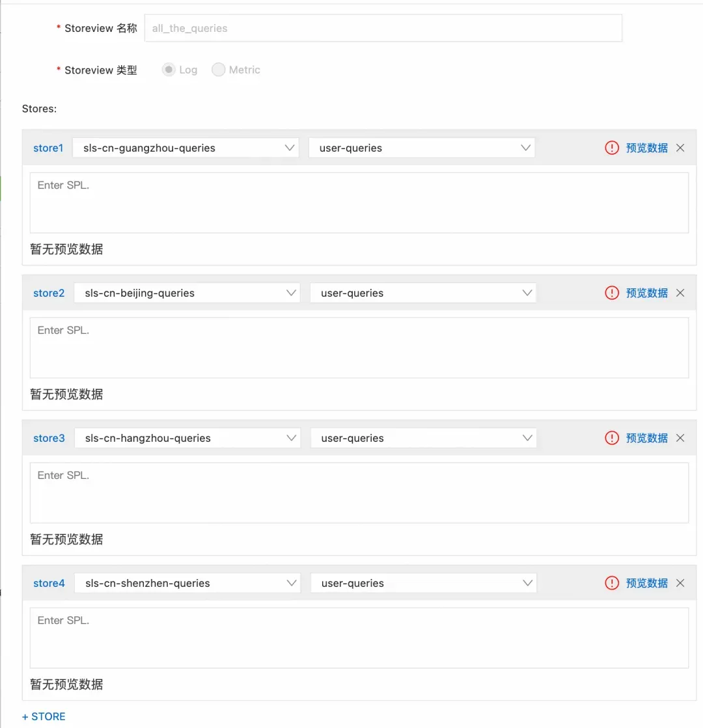Click the Stores: heading text

[x=39, y=109]
